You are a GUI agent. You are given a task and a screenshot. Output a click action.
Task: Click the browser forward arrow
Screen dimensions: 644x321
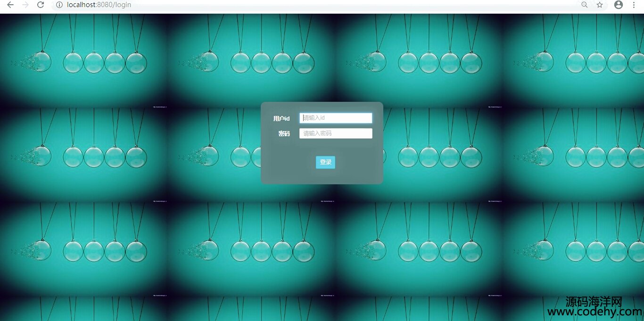point(25,5)
